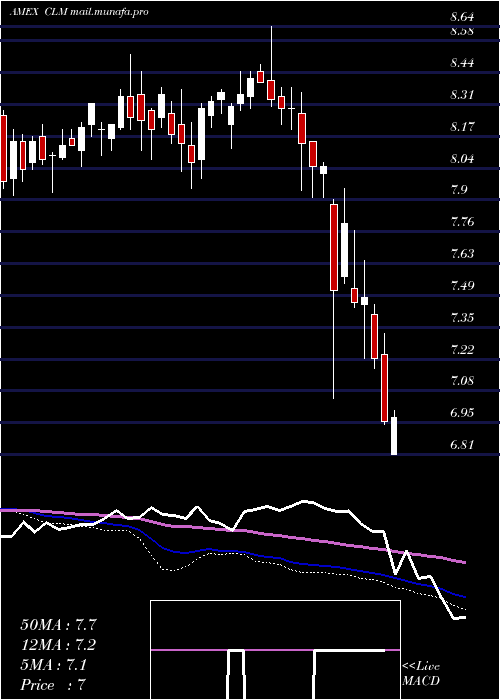Select the 8.44 price axis label

[x=462, y=63]
